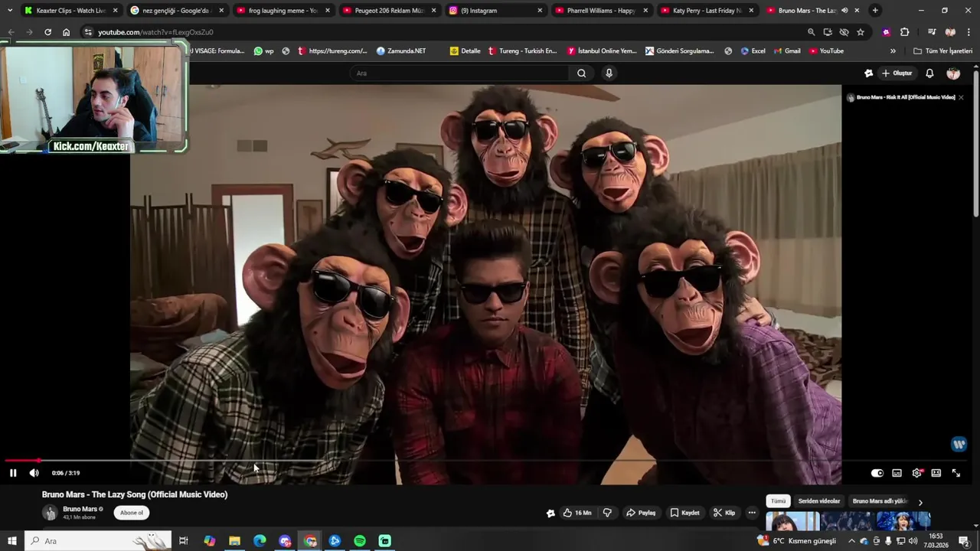Open the zoom magnifier in address bar
This screenshot has width=980, height=551.
click(x=811, y=32)
